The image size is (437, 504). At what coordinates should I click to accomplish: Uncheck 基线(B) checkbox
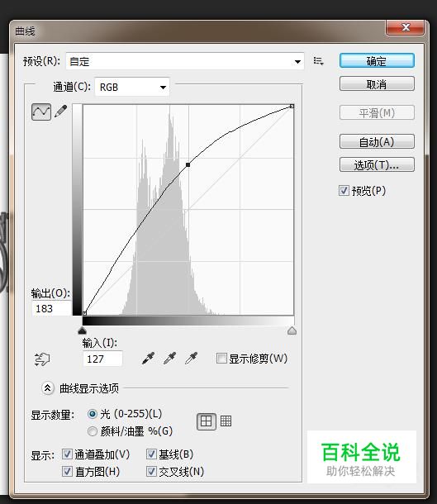point(151,454)
